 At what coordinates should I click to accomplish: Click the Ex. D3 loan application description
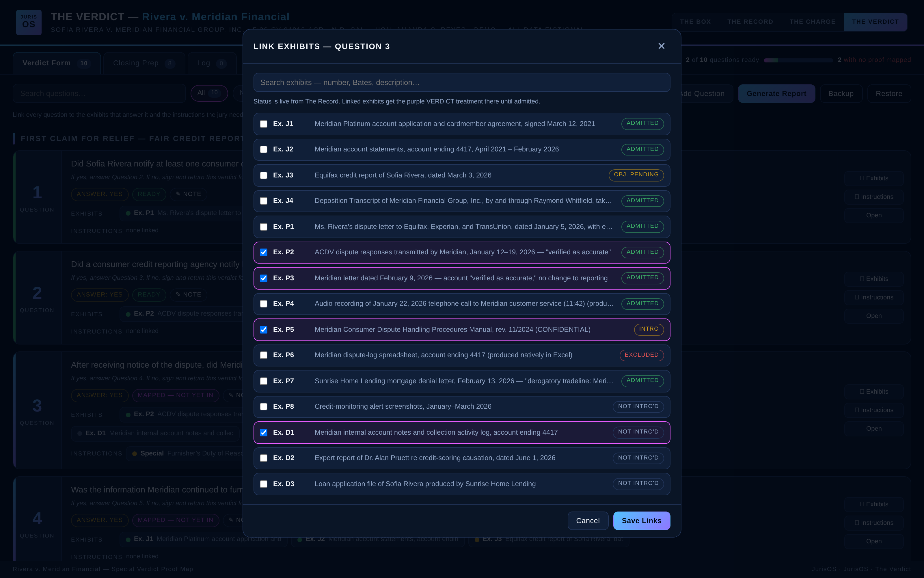pyautogui.click(x=425, y=484)
